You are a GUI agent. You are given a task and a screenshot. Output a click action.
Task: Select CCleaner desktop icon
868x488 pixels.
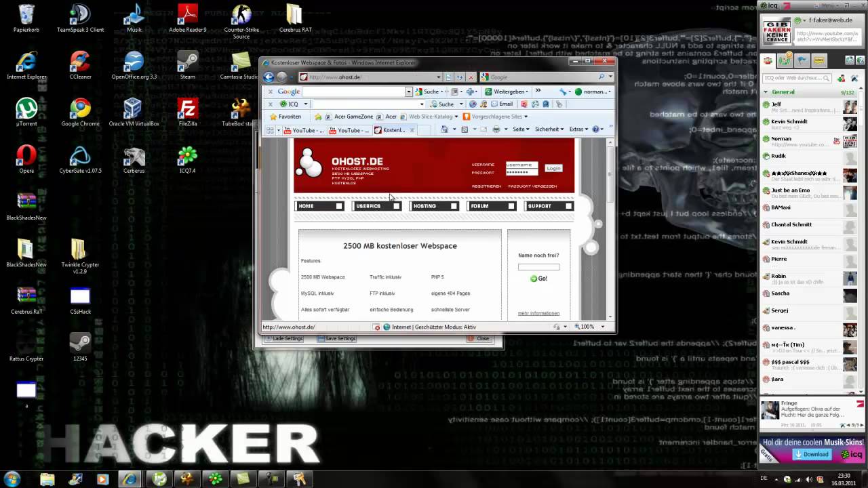pos(80,66)
